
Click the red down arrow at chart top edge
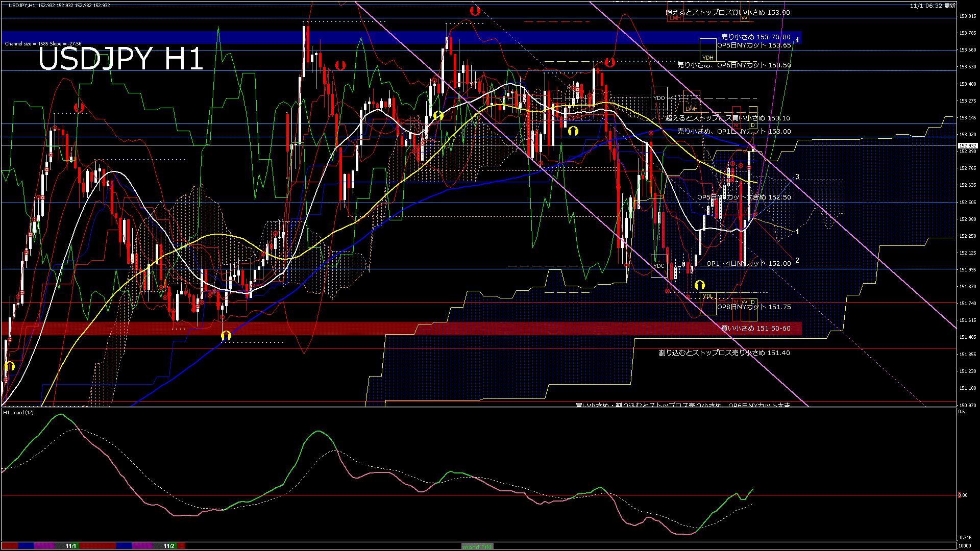pos(475,10)
